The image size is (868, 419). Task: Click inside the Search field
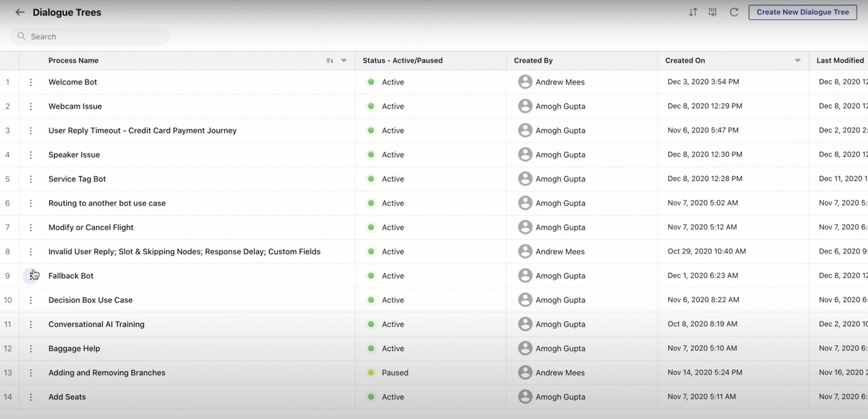[91, 36]
